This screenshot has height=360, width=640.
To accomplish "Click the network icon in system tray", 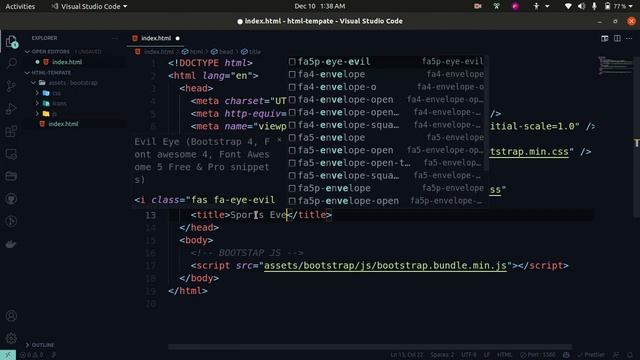I will [x=568, y=6].
